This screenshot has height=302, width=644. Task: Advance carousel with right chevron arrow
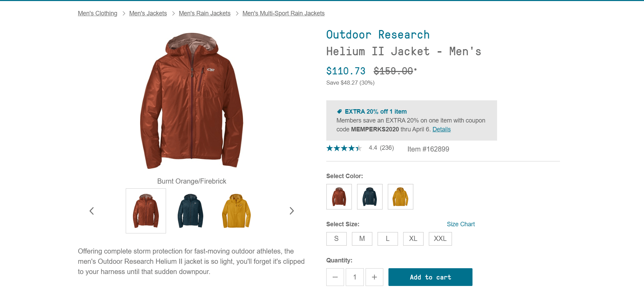click(291, 211)
